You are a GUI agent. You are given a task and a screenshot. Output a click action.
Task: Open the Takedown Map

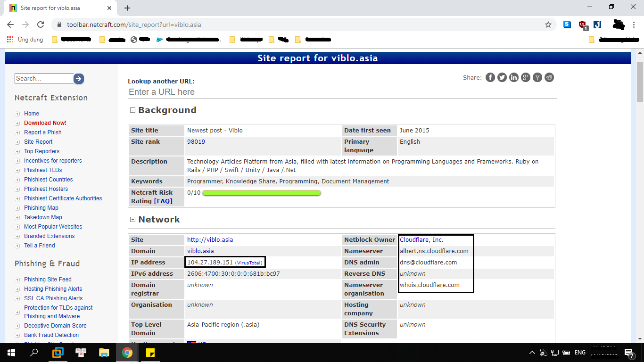(43, 217)
